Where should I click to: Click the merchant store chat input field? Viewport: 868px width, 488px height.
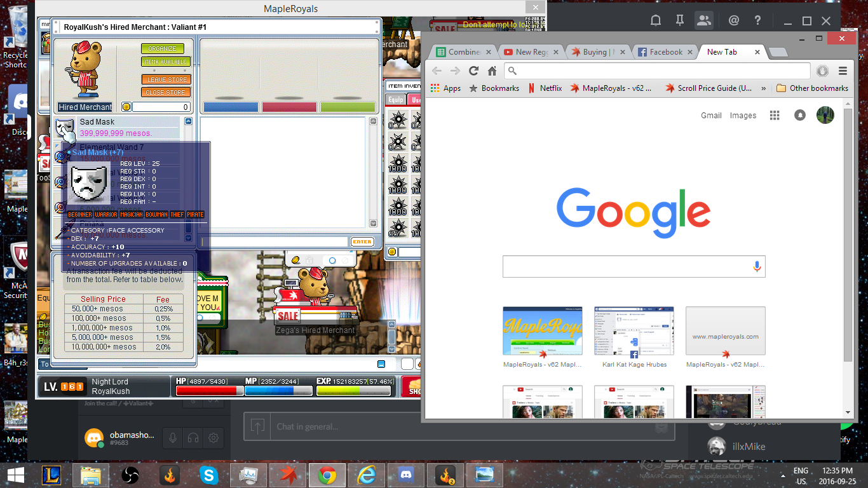click(x=275, y=241)
